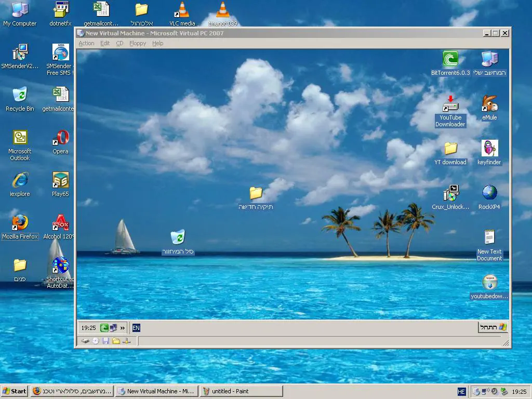Select the Opera icon on host desktop
Viewport: 532px width, 399px height.
(x=61, y=138)
